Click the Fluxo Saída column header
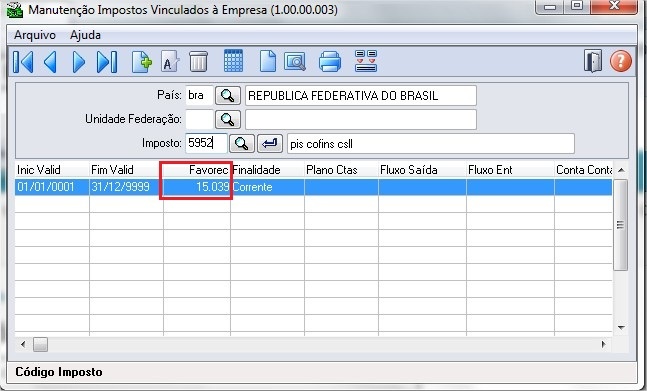 coord(422,170)
